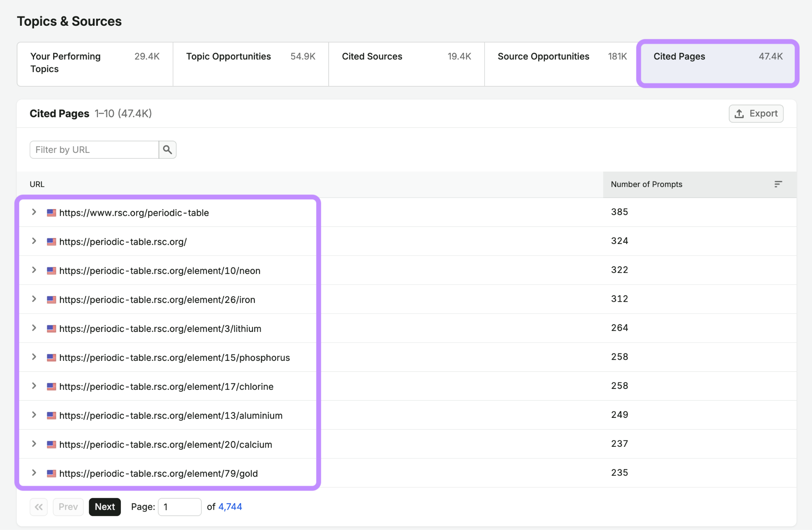Expand the element/20/calcium row

tap(34, 444)
